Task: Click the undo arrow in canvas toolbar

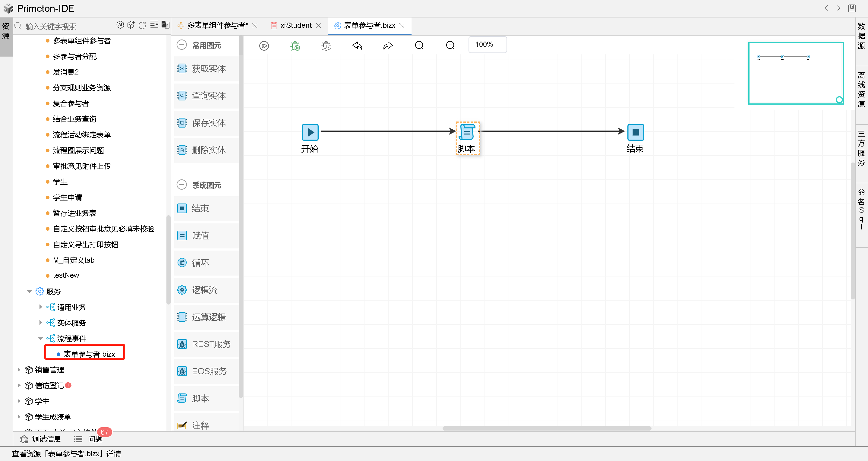Action: click(x=357, y=46)
